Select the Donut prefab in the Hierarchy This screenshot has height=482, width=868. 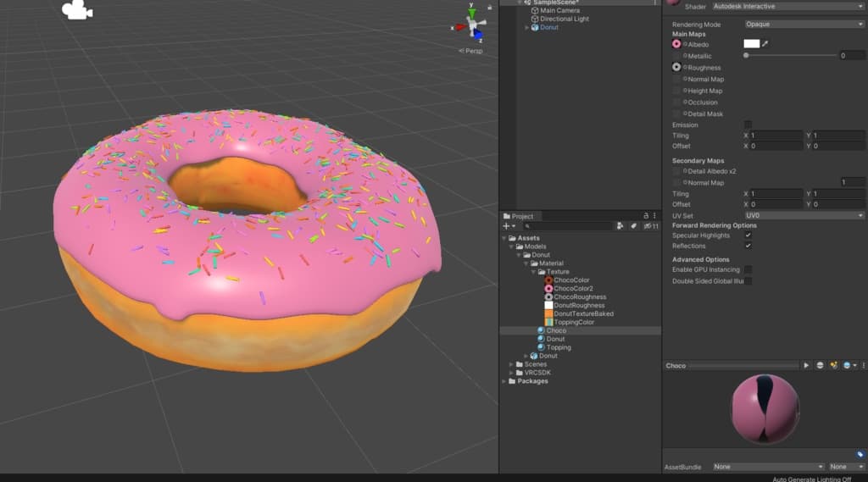[548, 27]
